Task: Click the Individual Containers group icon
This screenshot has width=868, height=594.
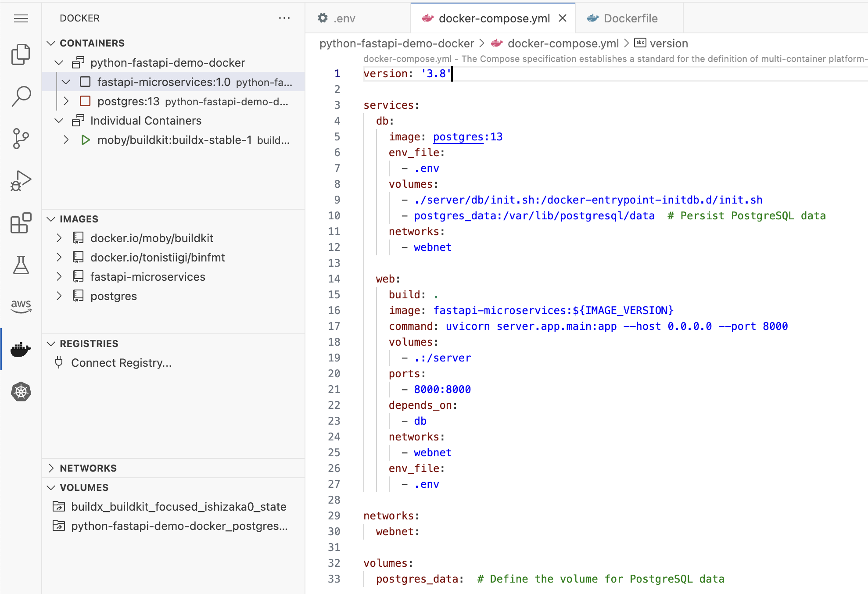Action: pos(78,121)
